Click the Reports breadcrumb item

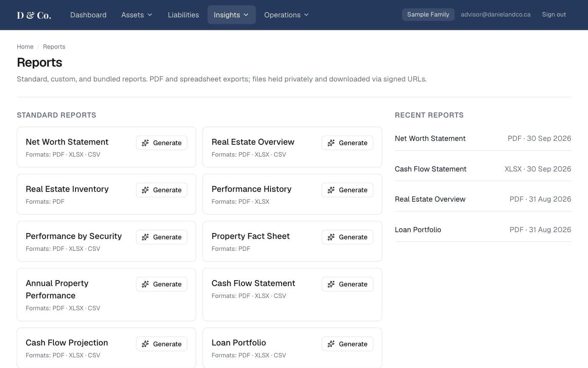coord(54,47)
